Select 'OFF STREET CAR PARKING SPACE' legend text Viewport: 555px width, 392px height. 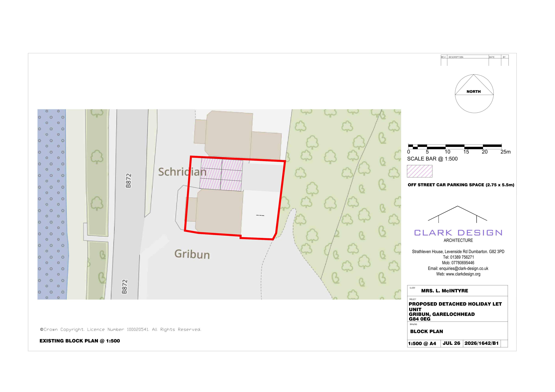pos(461,185)
